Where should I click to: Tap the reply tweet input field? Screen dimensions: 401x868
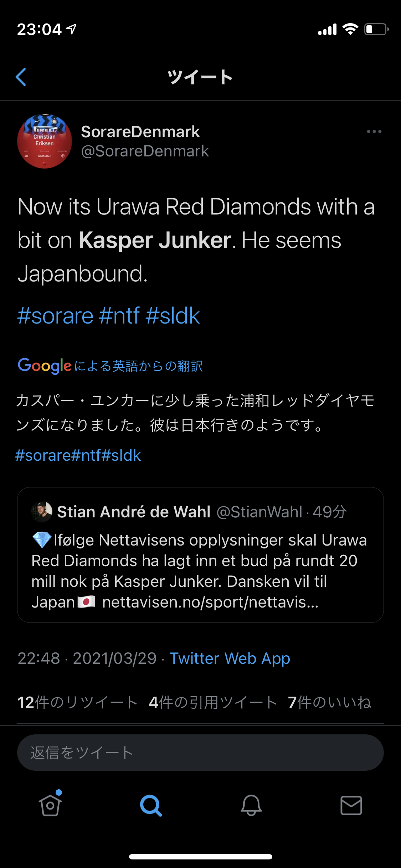pos(200,753)
